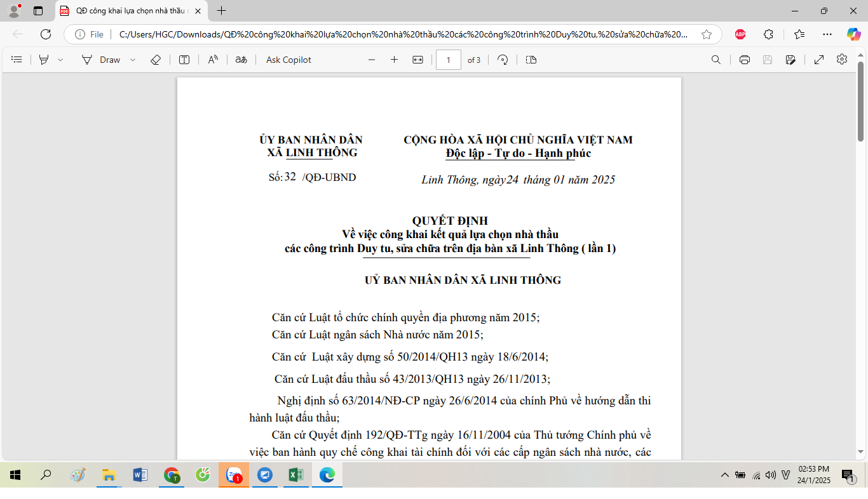The height and width of the screenshot is (499, 868).
Task: Open Zalo on the taskbar
Action: pos(234,475)
